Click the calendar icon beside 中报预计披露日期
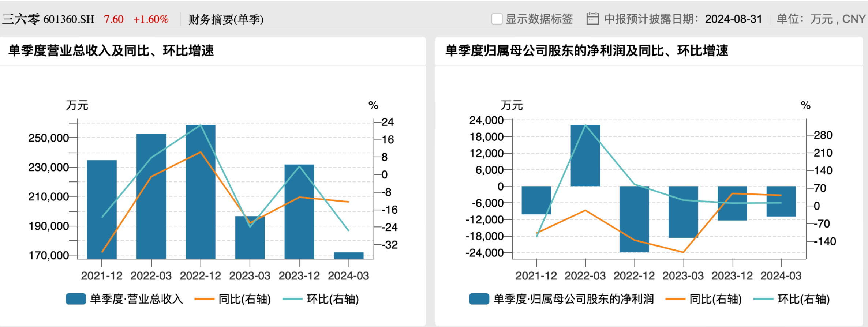The image size is (868, 327). (592, 19)
